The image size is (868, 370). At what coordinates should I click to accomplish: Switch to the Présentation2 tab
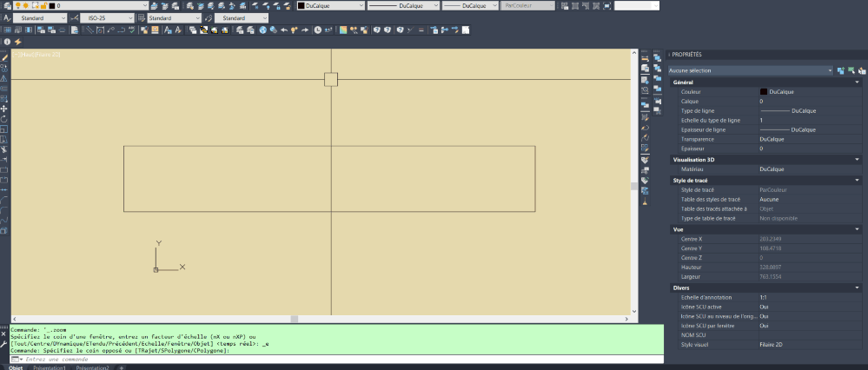pyautogui.click(x=93, y=367)
